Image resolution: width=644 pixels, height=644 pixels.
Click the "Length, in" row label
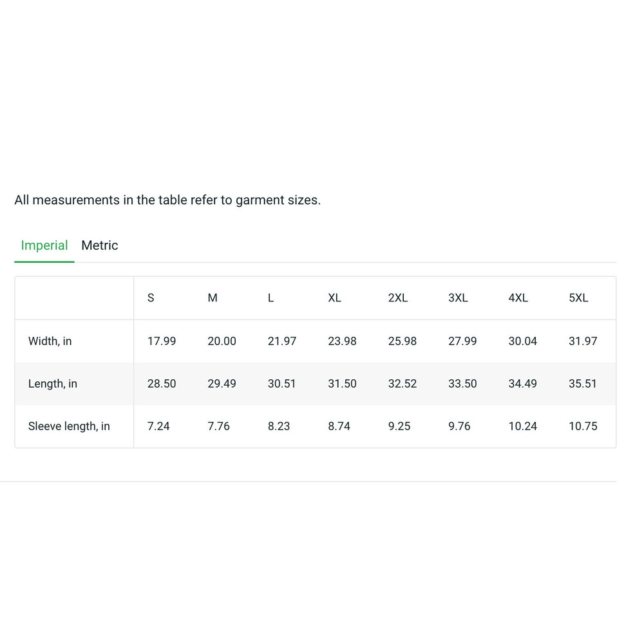53,384
